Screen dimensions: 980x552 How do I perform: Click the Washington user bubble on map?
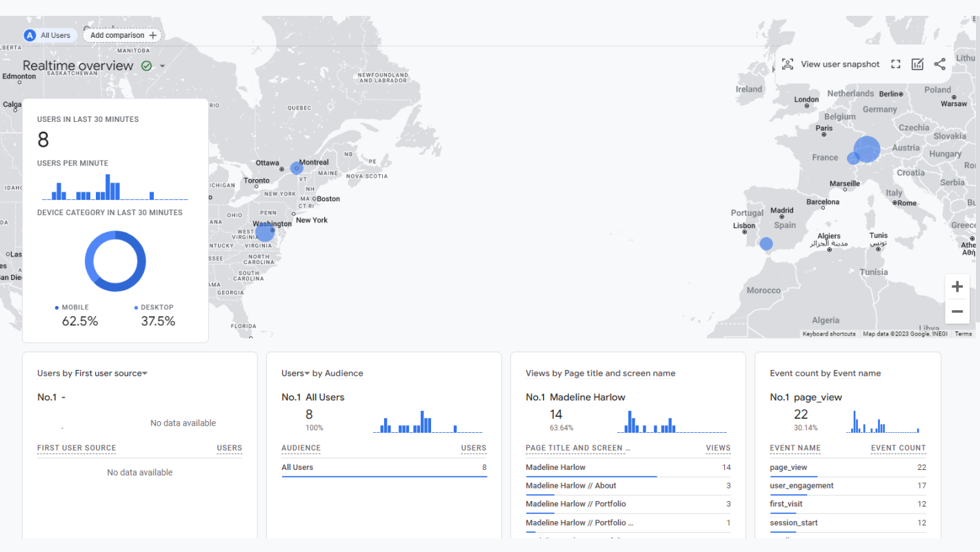pyautogui.click(x=265, y=232)
